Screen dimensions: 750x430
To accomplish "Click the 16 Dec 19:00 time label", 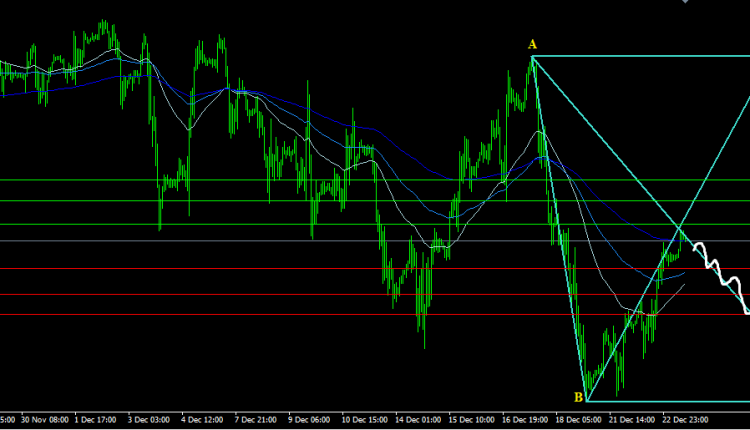I will [526, 420].
